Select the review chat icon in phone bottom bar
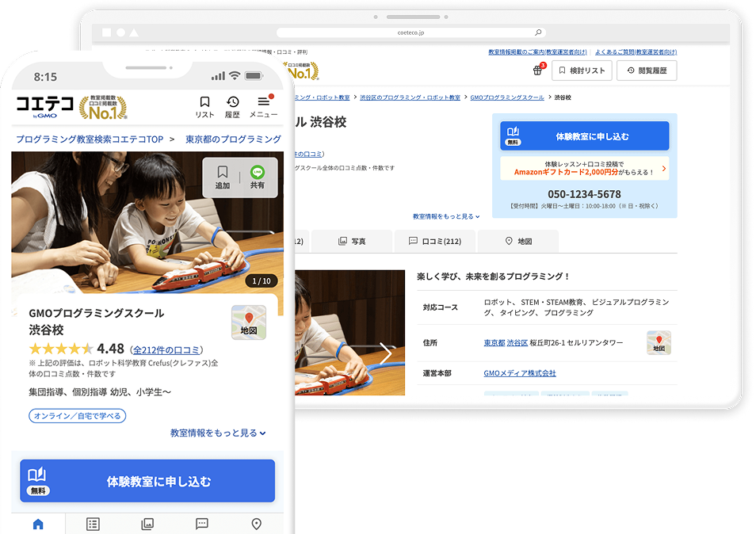Image resolution: width=756 pixels, height=534 pixels. click(x=201, y=524)
